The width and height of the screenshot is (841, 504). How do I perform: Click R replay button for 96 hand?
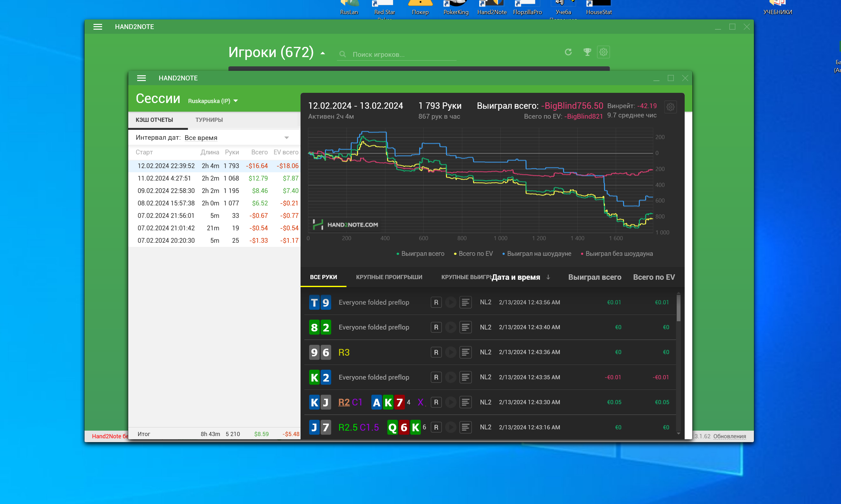pos(436,352)
